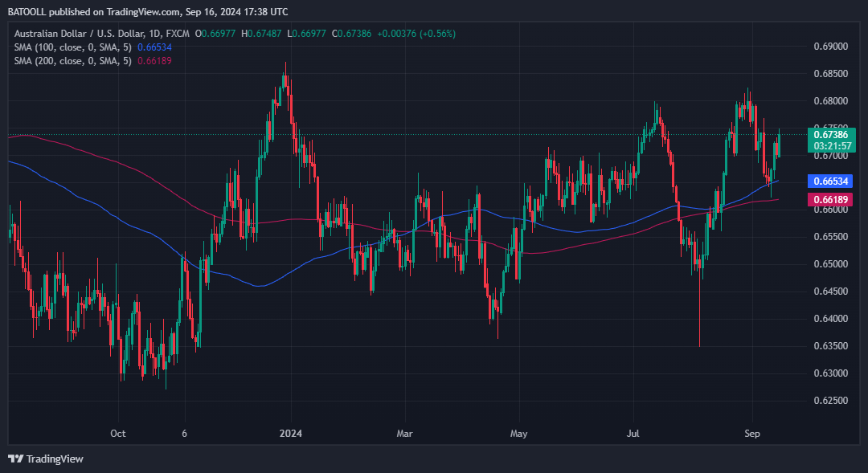Click the 0.64500 price axis level
The width and height of the screenshot is (868, 473).
click(x=830, y=292)
